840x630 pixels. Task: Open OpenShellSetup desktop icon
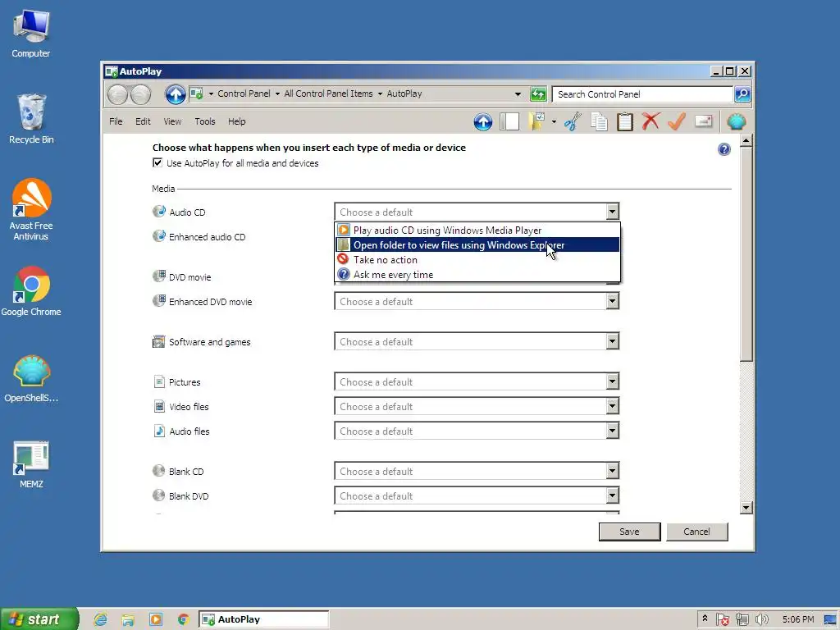31,378
